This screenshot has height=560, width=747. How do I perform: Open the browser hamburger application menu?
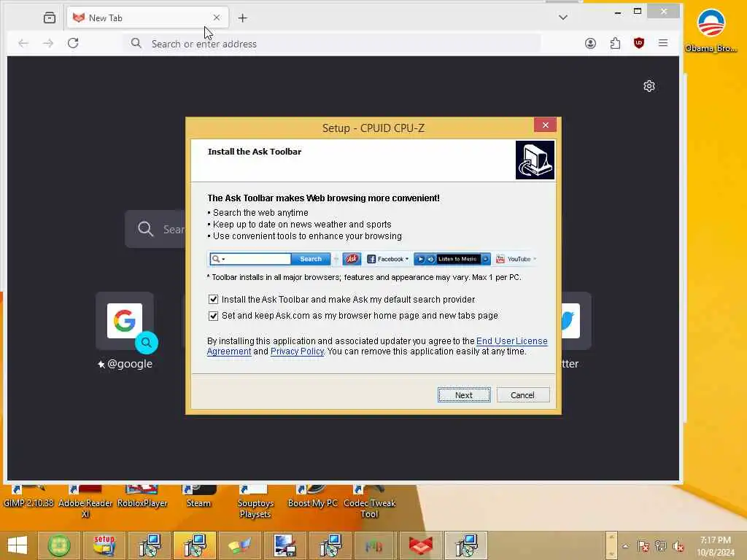tap(663, 43)
